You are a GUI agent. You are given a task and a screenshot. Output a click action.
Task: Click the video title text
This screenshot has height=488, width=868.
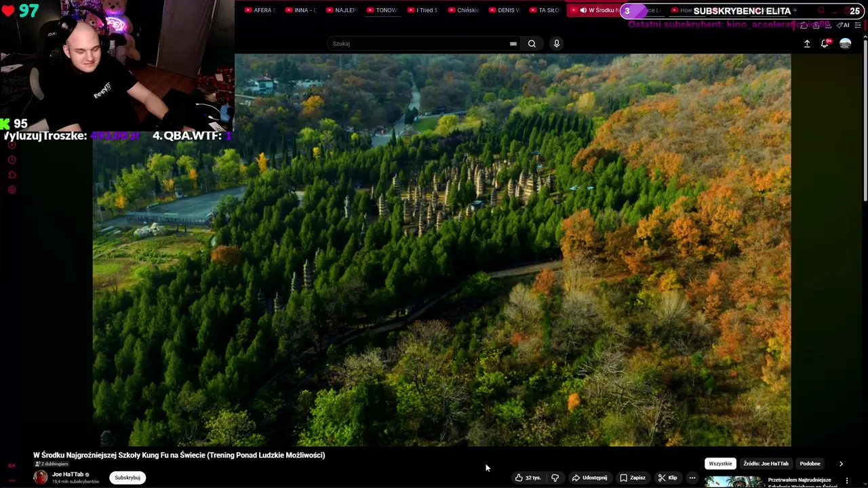[x=179, y=455]
